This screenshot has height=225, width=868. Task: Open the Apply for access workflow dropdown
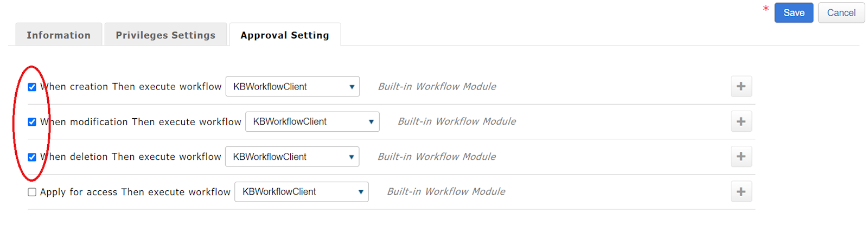301,191
